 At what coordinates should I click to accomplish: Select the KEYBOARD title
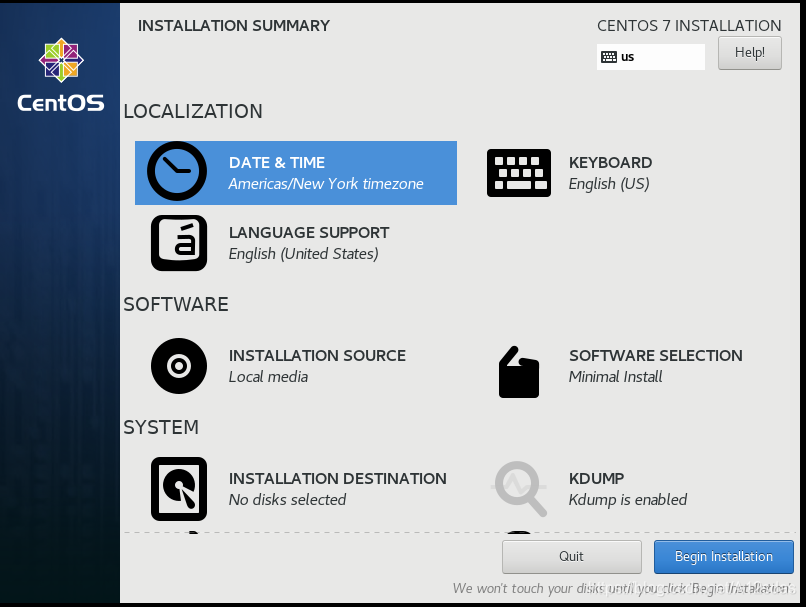(610, 163)
